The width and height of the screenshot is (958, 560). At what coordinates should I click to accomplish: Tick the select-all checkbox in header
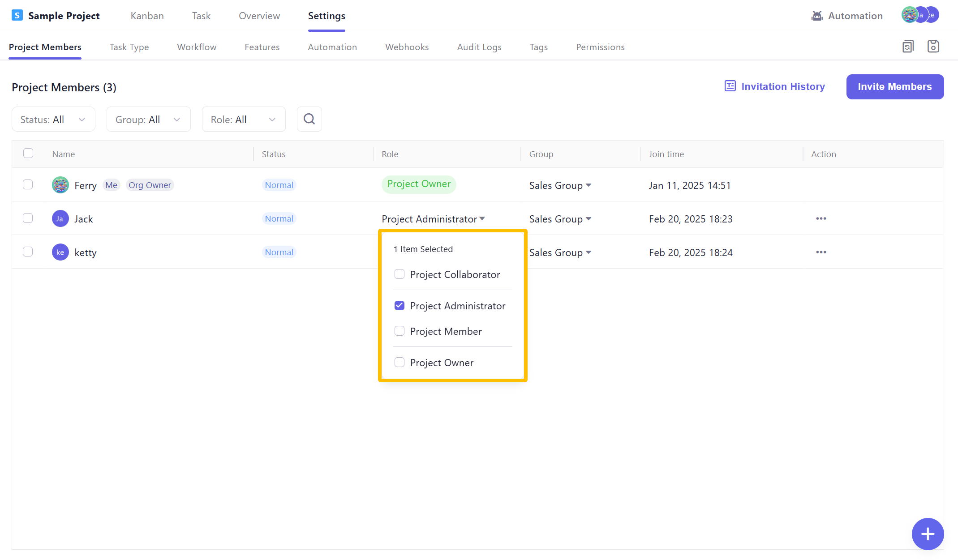[x=28, y=154]
